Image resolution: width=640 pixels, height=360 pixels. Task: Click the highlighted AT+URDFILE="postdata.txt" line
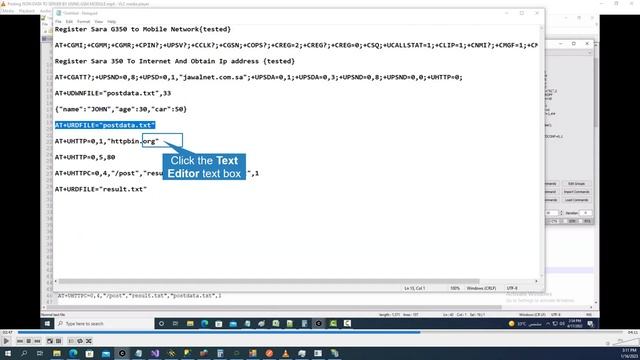(105, 125)
